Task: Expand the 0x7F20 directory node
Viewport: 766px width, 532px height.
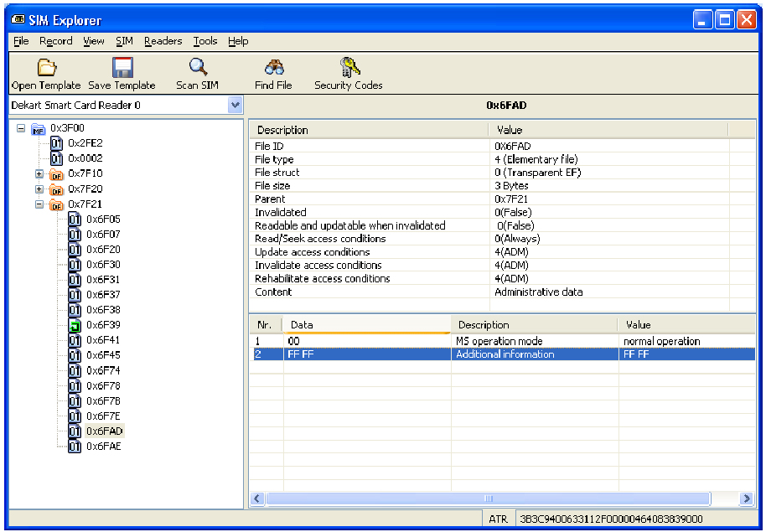Action: [39, 189]
